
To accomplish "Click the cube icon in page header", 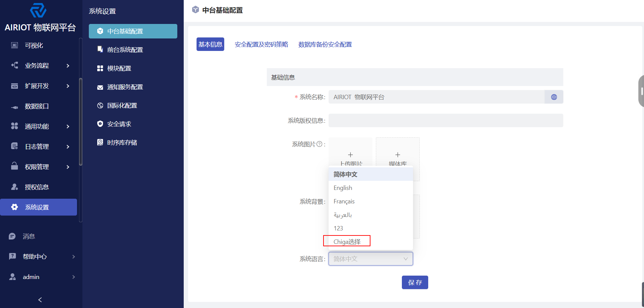I will (195, 10).
